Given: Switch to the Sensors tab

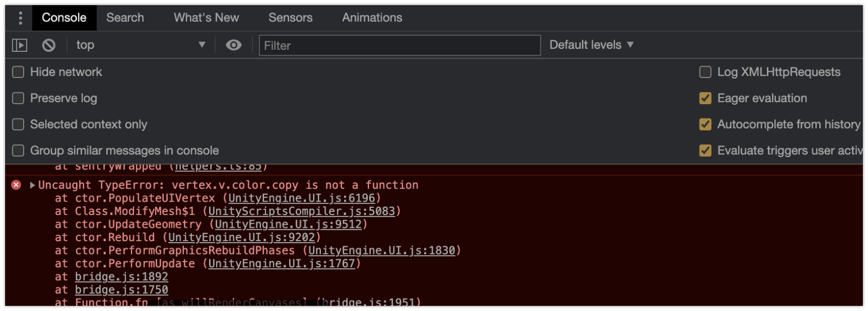Looking at the screenshot, I should [290, 17].
